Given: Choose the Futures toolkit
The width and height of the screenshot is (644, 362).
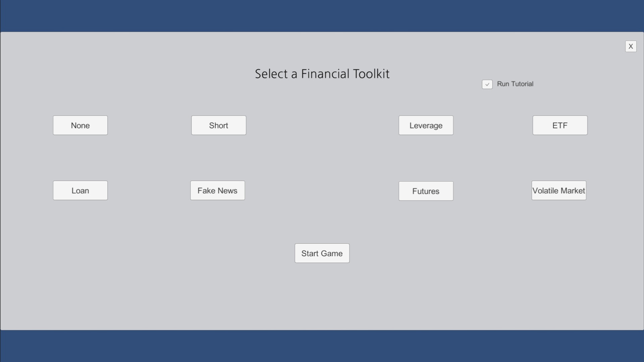Looking at the screenshot, I should click(426, 191).
